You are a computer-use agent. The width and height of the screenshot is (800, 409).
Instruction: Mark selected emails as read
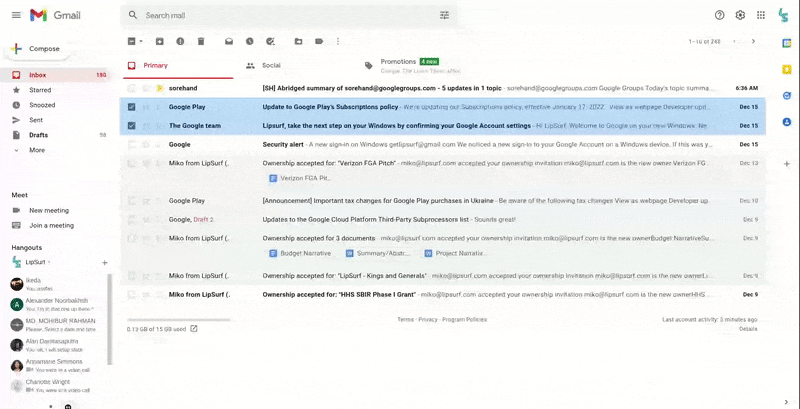[229, 41]
